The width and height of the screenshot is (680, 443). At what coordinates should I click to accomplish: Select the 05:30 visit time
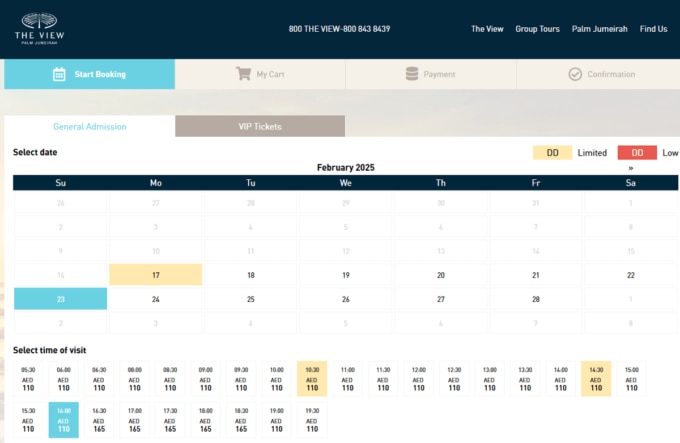28,380
